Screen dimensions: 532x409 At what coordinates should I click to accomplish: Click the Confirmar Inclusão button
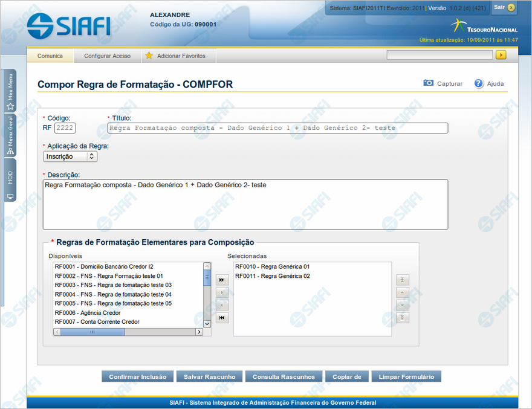[x=137, y=376]
